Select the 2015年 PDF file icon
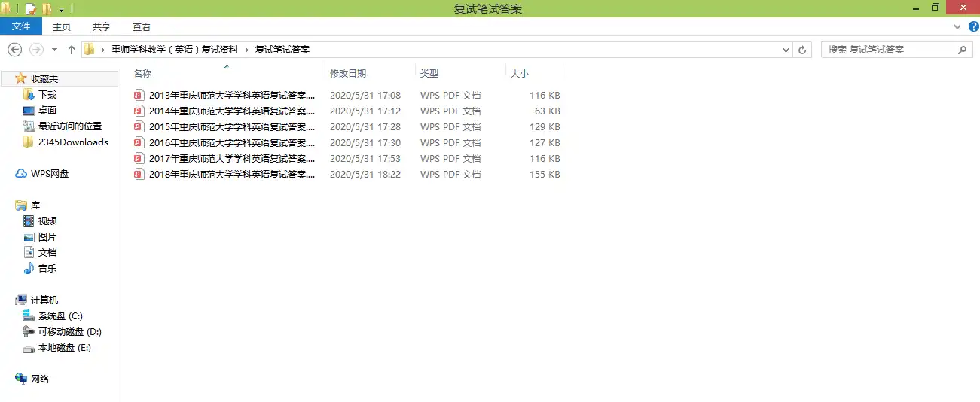The height and width of the screenshot is (402, 980). 139,127
